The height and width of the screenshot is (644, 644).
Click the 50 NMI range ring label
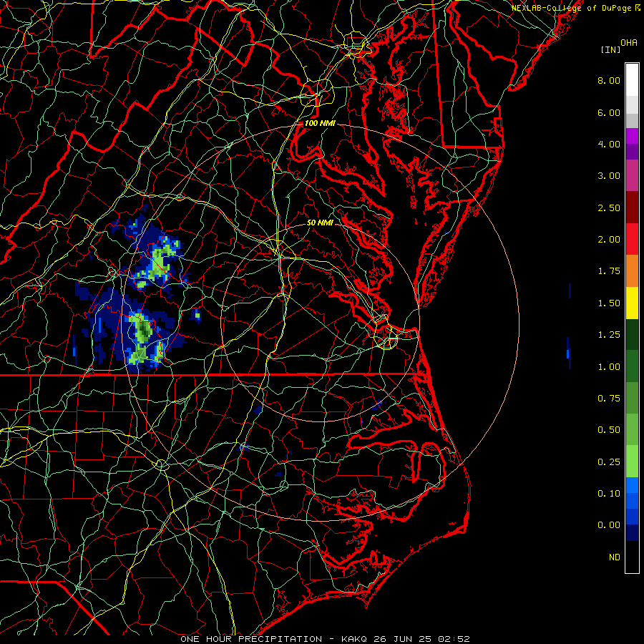320,223
